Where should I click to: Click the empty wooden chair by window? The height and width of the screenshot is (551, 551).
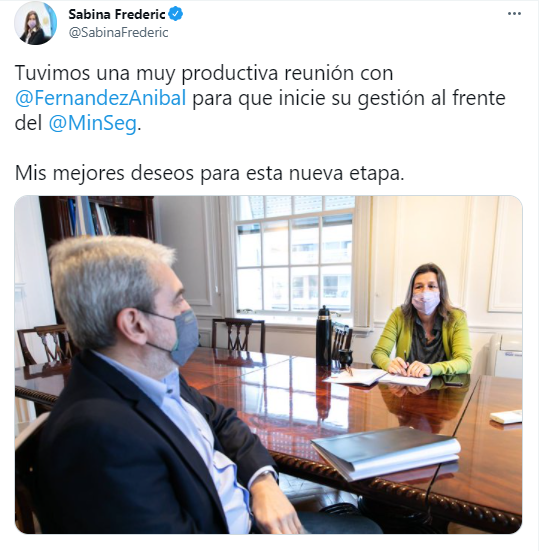pyautogui.click(x=238, y=335)
